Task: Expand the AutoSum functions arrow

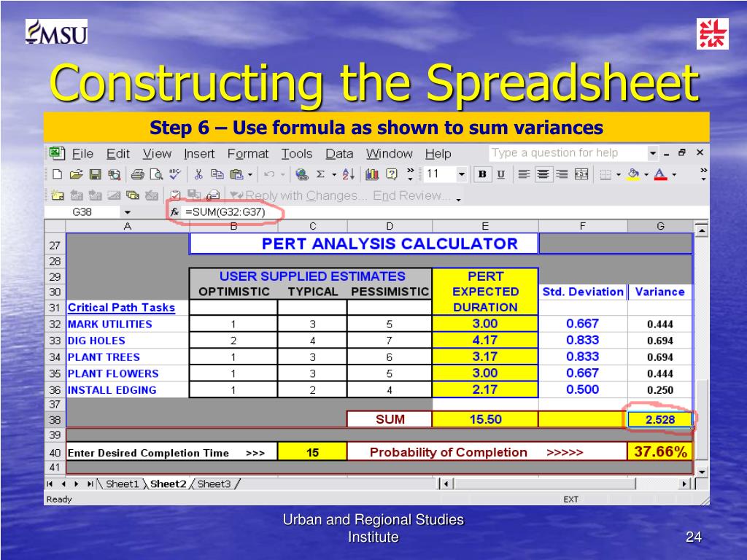Action: [334, 175]
